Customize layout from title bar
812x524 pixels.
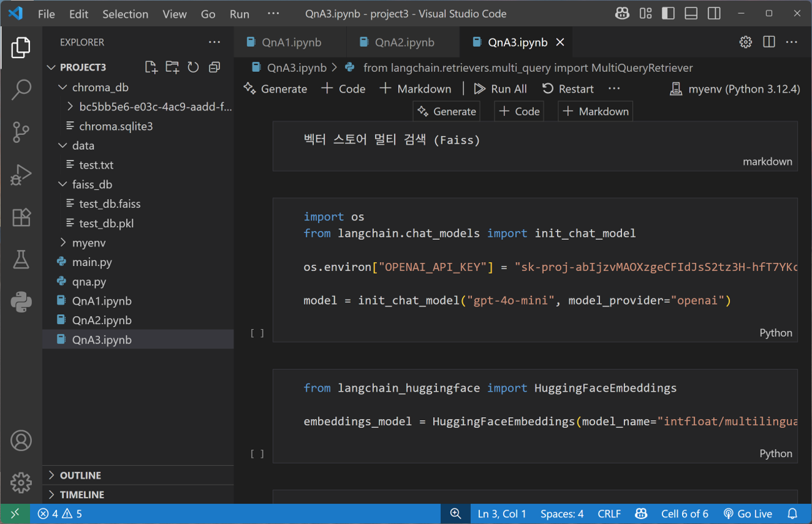click(x=646, y=14)
